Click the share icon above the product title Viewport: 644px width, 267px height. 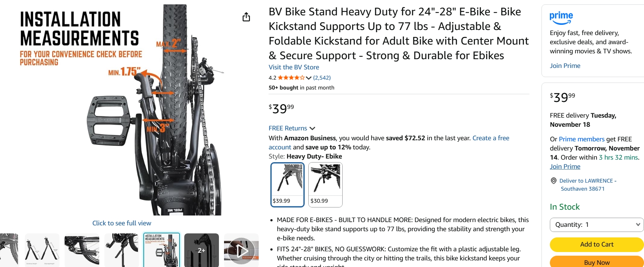pyautogui.click(x=246, y=17)
